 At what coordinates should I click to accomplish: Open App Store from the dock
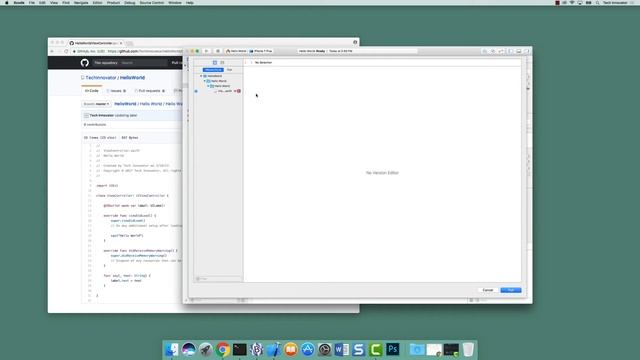tap(308, 349)
